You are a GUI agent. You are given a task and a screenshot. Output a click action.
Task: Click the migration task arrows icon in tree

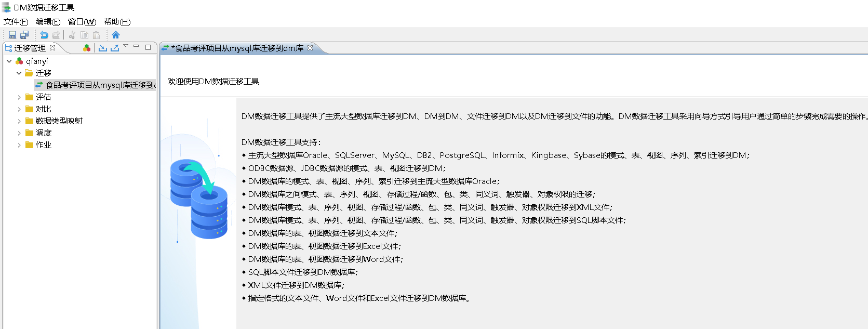(x=39, y=85)
